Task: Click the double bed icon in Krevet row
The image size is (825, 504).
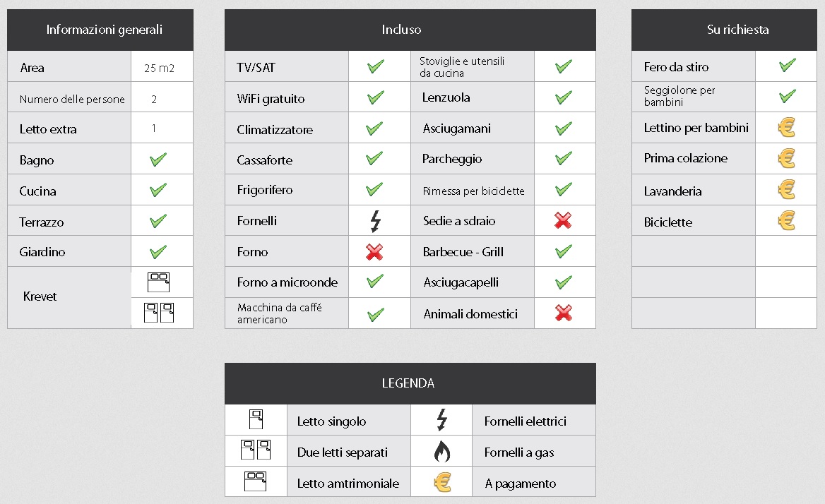Action: pos(158,282)
